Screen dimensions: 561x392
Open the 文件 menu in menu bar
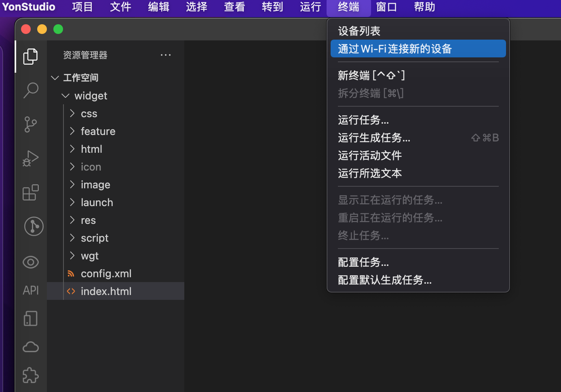pos(120,7)
